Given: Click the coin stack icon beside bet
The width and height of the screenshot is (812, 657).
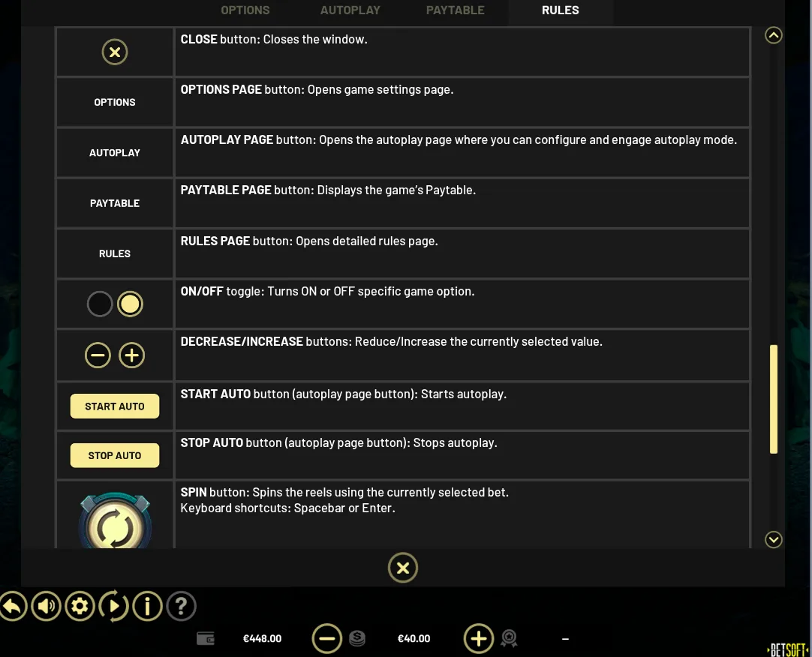Looking at the screenshot, I should point(357,638).
